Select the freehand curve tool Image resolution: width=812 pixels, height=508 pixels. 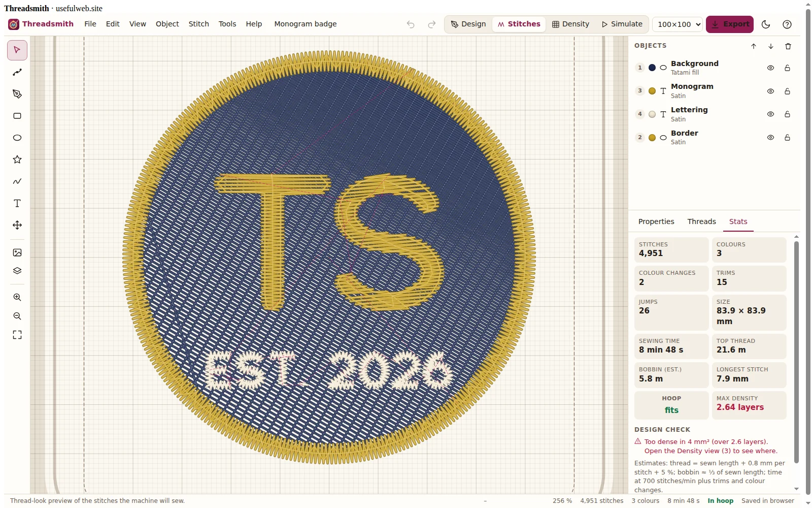pos(17,181)
